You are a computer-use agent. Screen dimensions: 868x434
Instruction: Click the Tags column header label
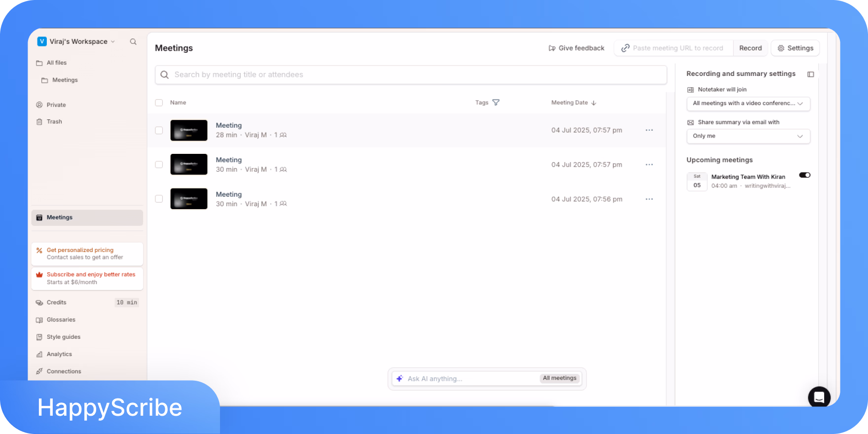[x=482, y=103]
